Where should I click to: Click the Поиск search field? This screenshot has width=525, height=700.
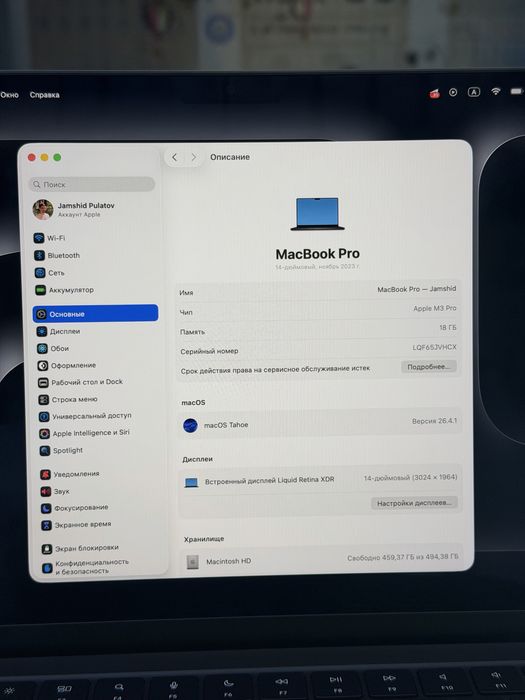92,184
